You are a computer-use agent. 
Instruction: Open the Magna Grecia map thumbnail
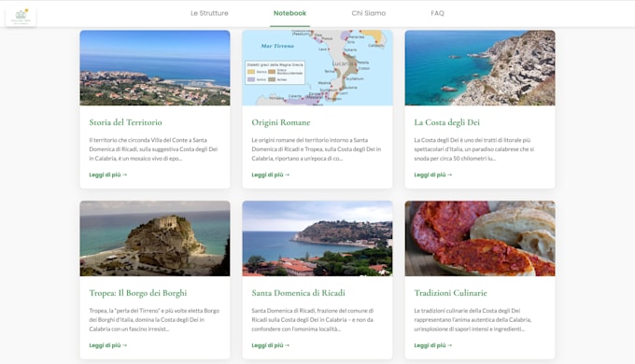click(317, 67)
